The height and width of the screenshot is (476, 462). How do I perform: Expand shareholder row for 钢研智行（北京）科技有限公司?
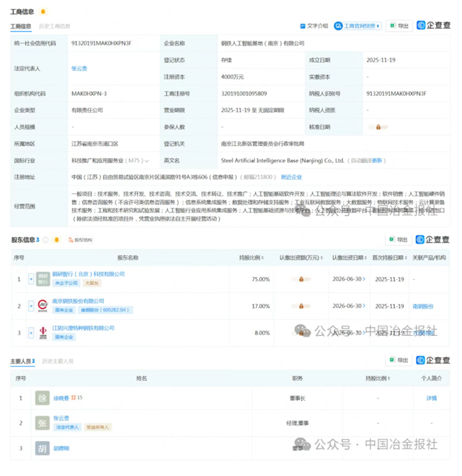[31, 279]
